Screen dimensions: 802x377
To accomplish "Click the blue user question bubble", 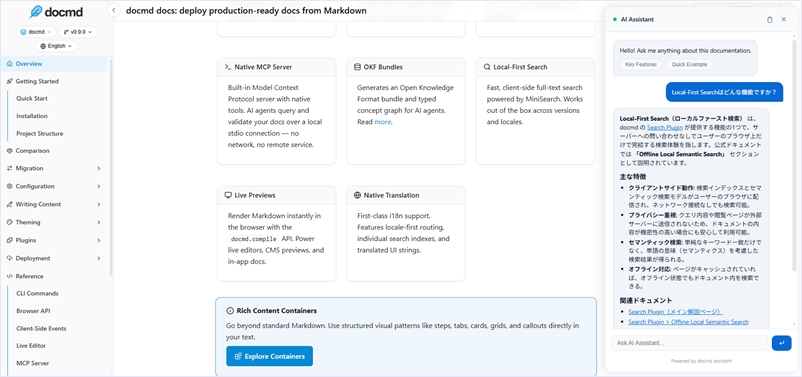I will point(724,92).
